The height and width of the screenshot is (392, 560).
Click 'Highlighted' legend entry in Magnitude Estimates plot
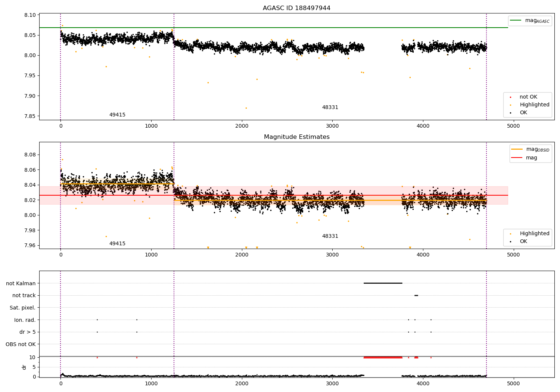click(534, 234)
